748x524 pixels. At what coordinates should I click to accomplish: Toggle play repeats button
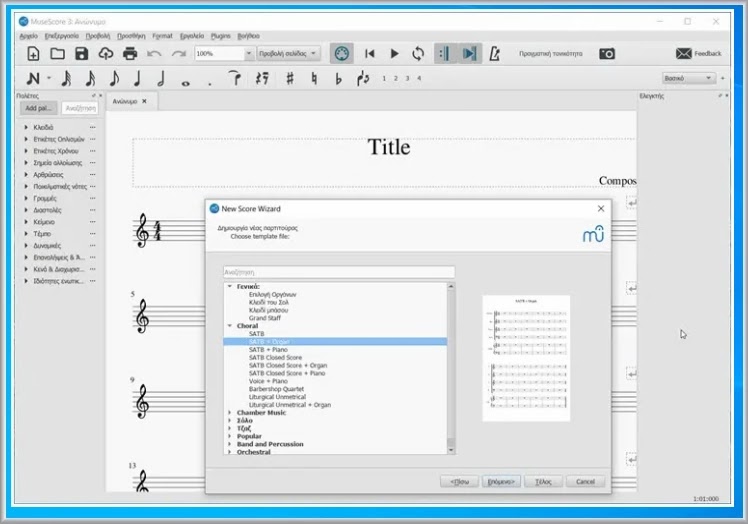pos(446,53)
